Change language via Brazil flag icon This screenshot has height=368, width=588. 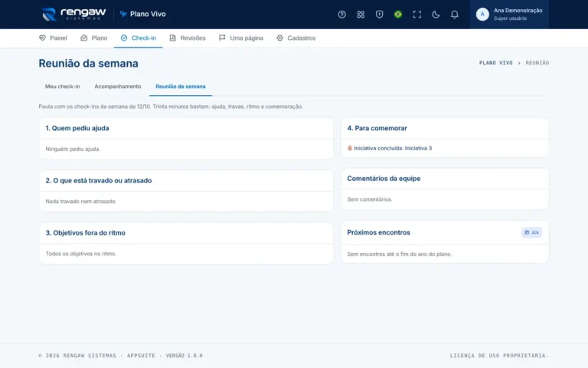(x=398, y=15)
